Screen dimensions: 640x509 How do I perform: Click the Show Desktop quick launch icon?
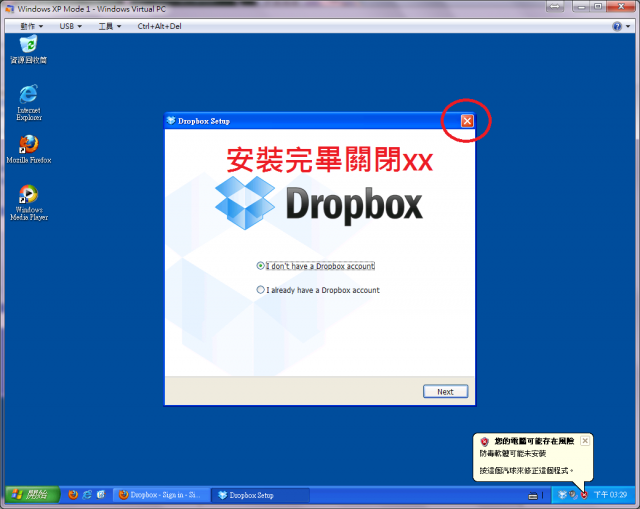coord(101,495)
